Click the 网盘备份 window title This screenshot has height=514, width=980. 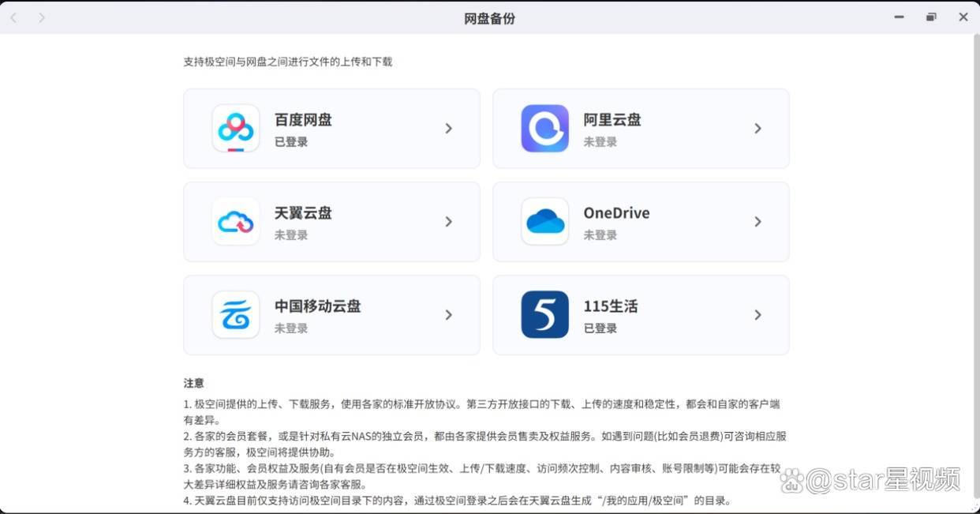489,18
